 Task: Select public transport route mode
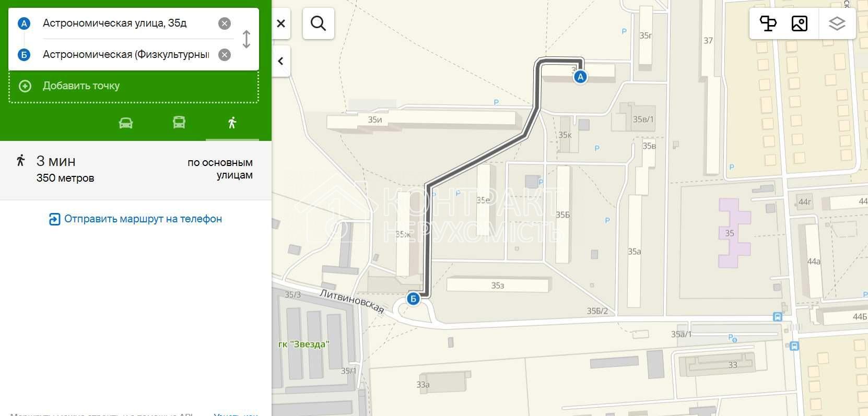[179, 123]
